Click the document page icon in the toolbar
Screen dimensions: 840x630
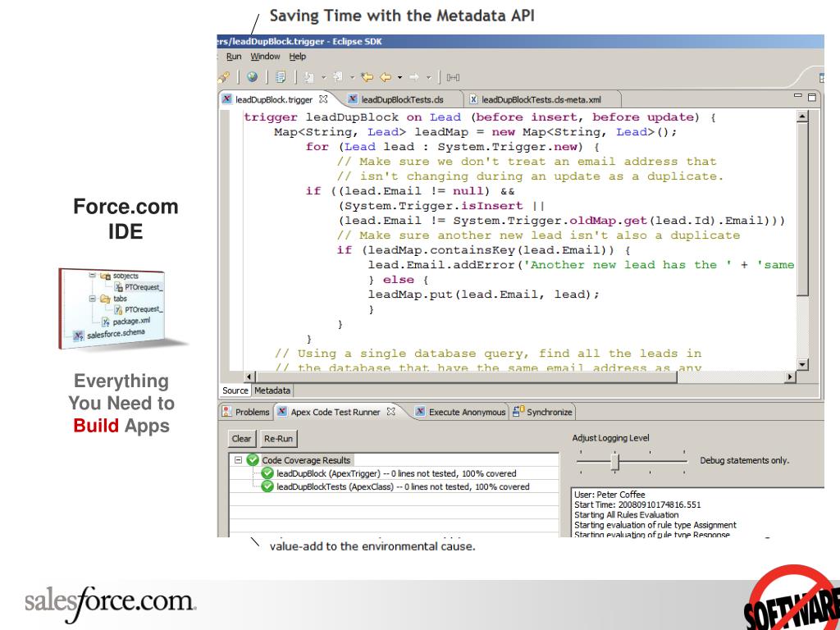281,77
